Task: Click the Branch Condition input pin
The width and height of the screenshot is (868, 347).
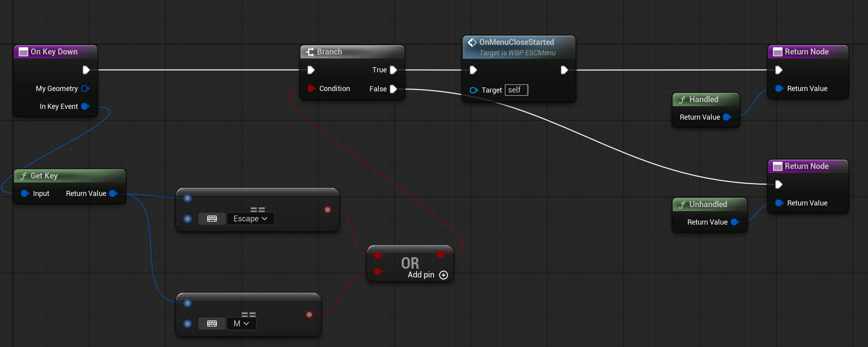Action: (x=311, y=89)
